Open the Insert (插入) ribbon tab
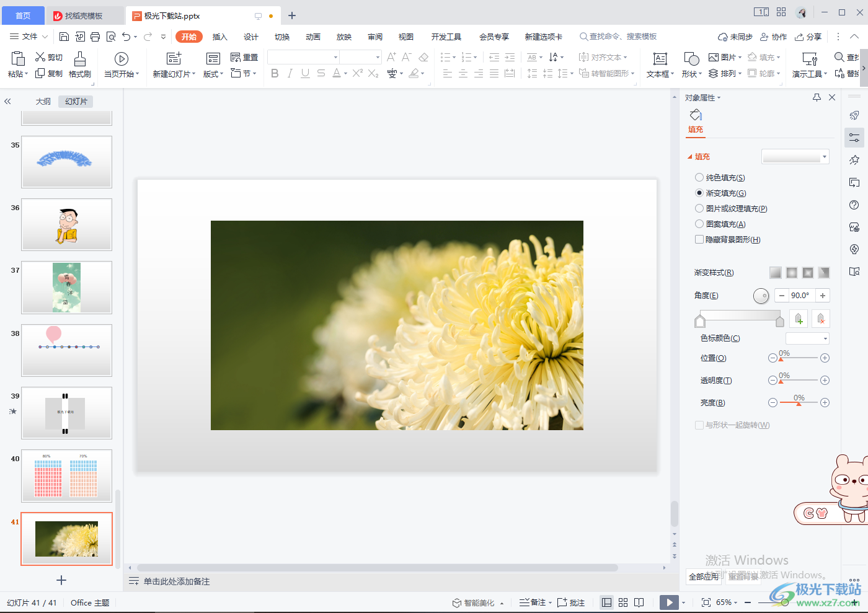 click(x=220, y=37)
